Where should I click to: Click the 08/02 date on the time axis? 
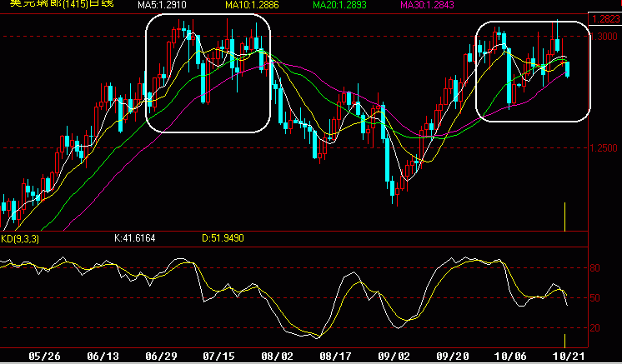click(278, 356)
